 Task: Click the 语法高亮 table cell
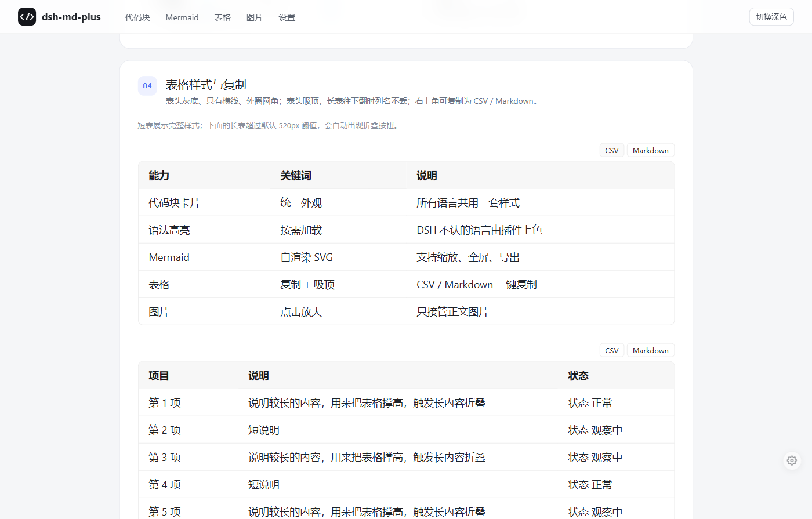click(204, 230)
